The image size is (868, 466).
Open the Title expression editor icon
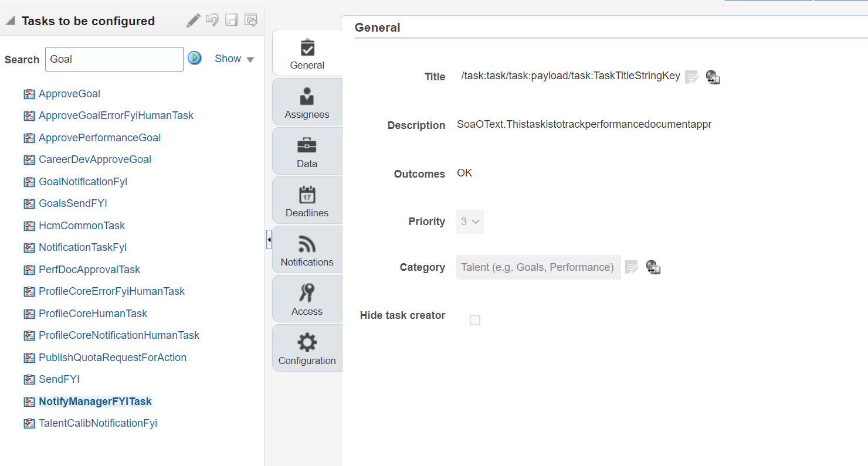(x=691, y=76)
